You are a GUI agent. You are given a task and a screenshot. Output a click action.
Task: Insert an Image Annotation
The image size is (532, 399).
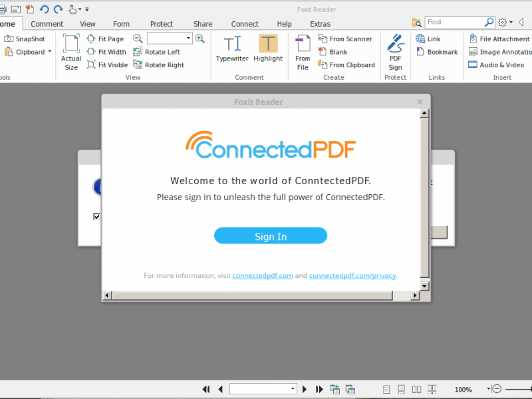tap(500, 52)
